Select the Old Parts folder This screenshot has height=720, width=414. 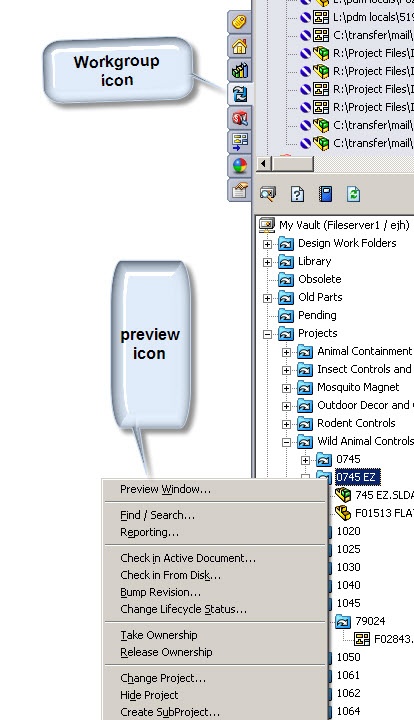coord(320,297)
